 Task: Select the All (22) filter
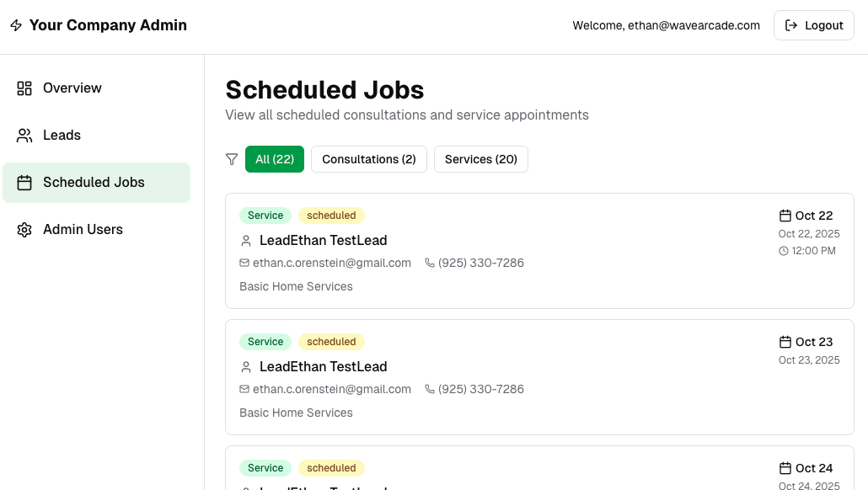click(275, 158)
